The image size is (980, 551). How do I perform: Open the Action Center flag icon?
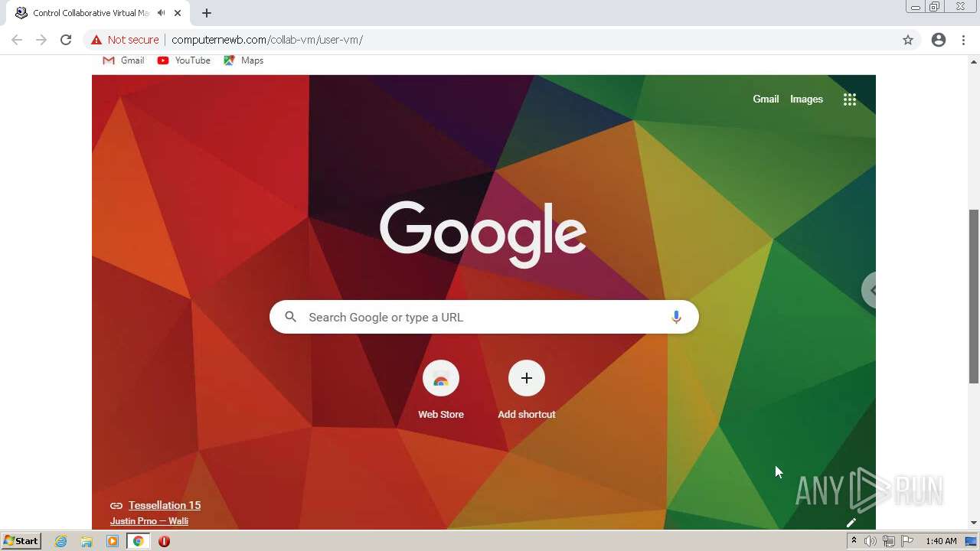point(906,541)
